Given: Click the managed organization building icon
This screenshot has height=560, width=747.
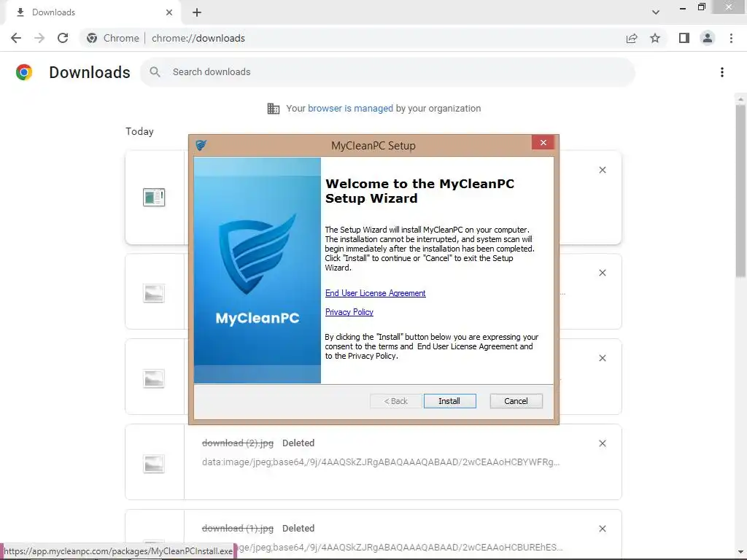Looking at the screenshot, I should 274,109.
